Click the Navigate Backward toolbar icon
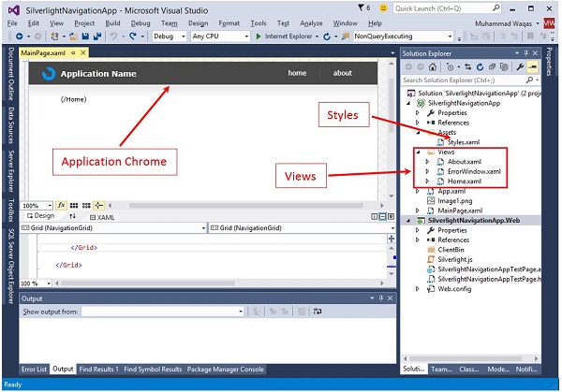The image size is (562, 392). click(20, 36)
